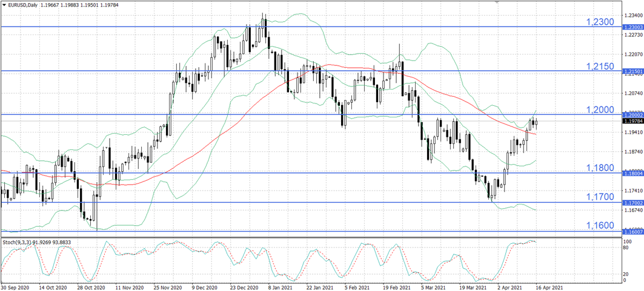The height and width of the screenshot is (291, 644).
Task: Click the 1.23400 value on price scale
Action: coord(633,15)
